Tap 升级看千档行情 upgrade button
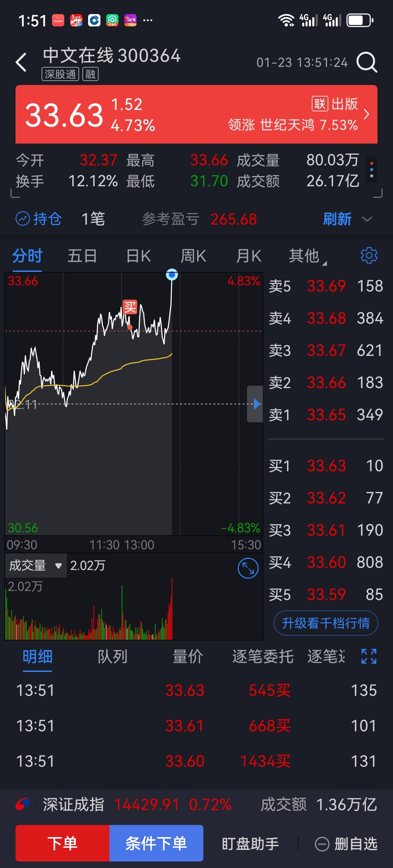Screen dimensions: 393x868 [326, 623]
